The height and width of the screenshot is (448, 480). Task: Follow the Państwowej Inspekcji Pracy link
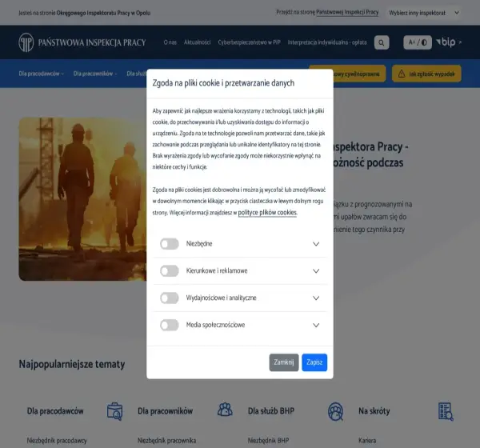point(347,13)
